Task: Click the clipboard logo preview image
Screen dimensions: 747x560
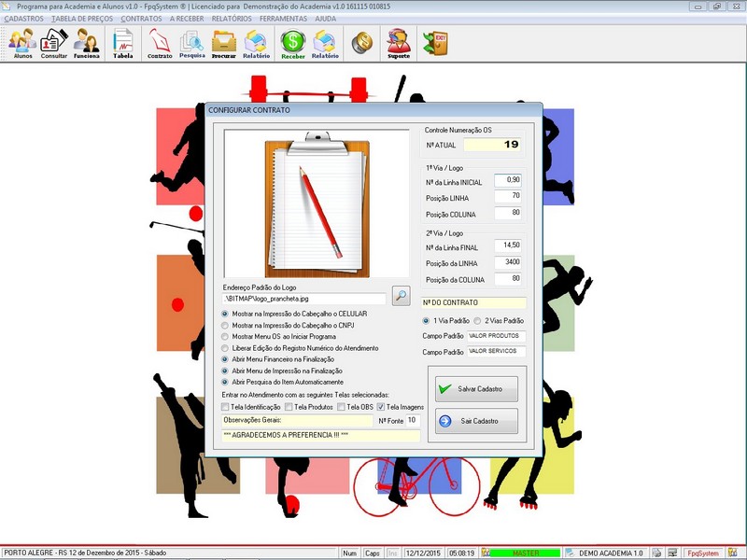Action: [x=317, y=203]
